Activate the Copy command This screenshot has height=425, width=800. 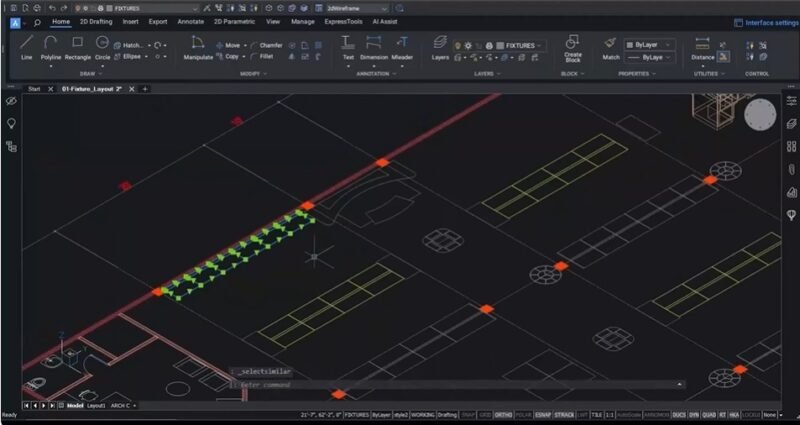click(x=228, y=57)
